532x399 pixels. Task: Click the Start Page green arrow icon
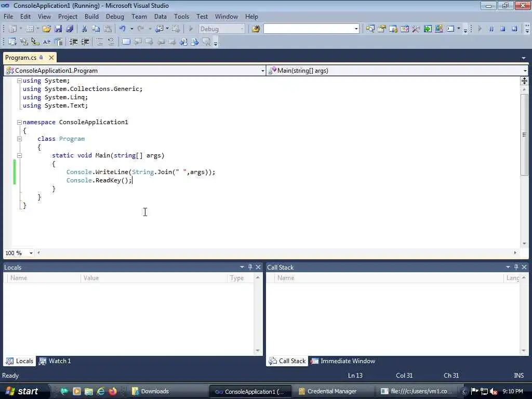(428, 29)
